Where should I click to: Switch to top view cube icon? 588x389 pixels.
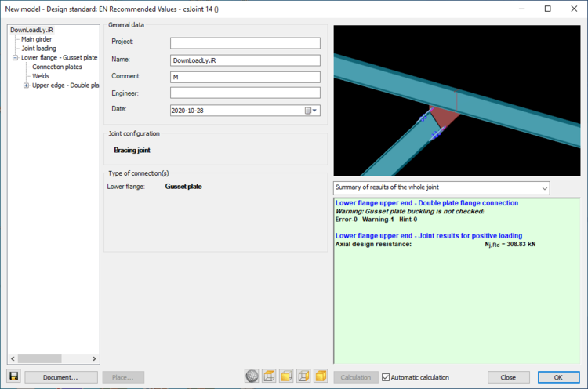[x=269, y=377]
